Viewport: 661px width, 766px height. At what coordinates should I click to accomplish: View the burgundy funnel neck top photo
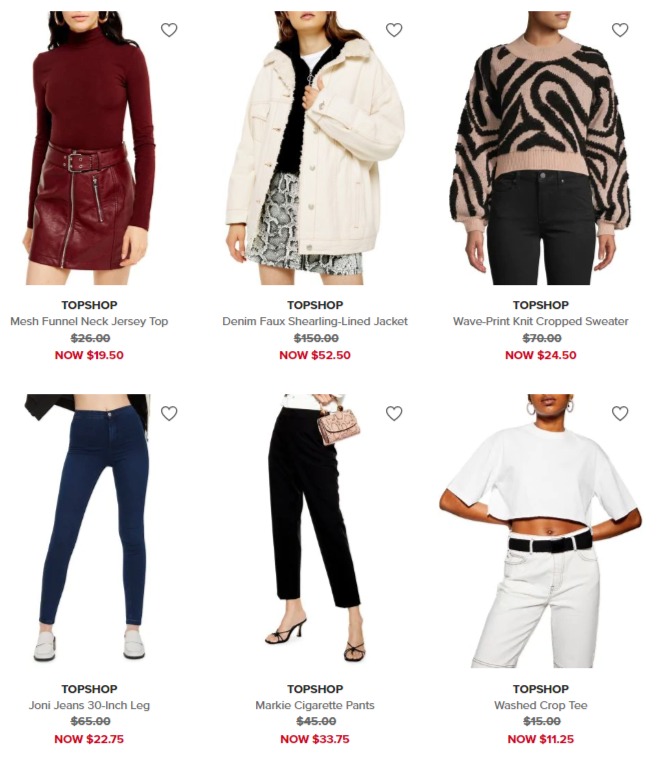point(89,148)
